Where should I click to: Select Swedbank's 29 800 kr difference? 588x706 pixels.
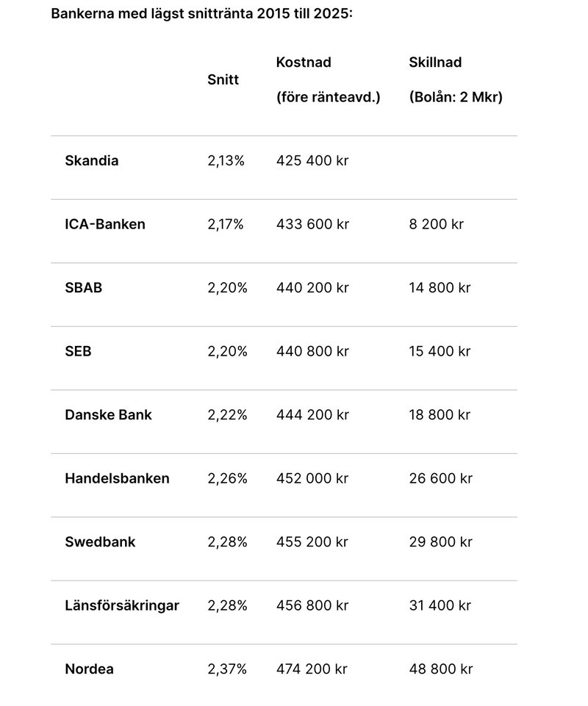[440, 542]
